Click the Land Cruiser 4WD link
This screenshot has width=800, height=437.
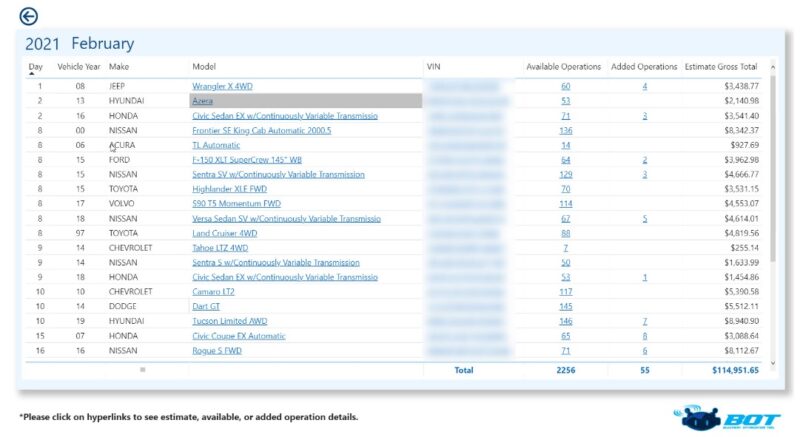coord(224,233)
